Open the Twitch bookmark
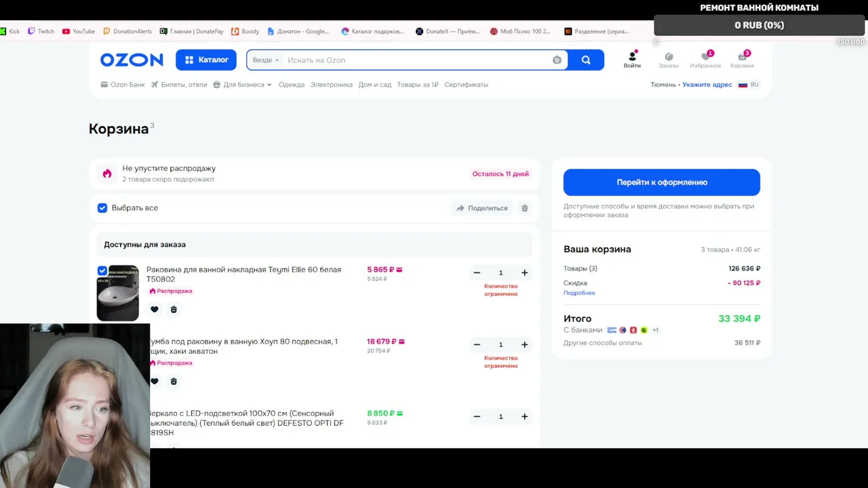 pyautogui.click(x=41, y=31)
